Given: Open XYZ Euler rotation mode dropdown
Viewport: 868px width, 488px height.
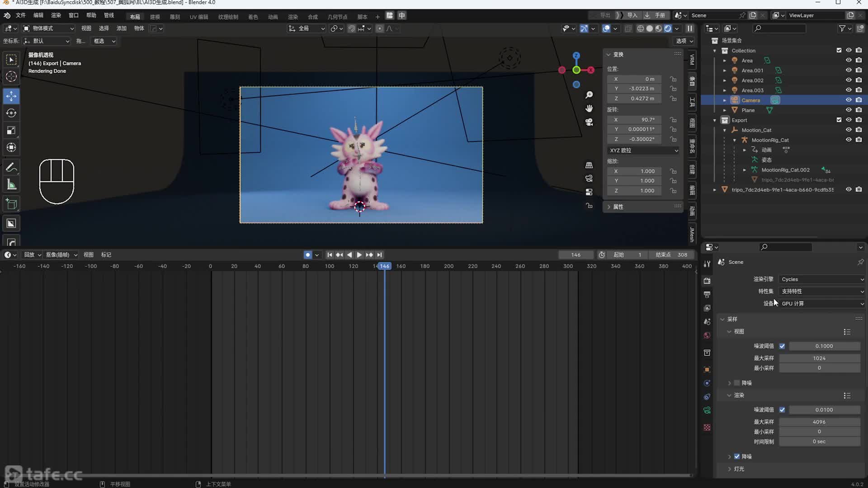Looking at the screenshot, I should point(643,150).
